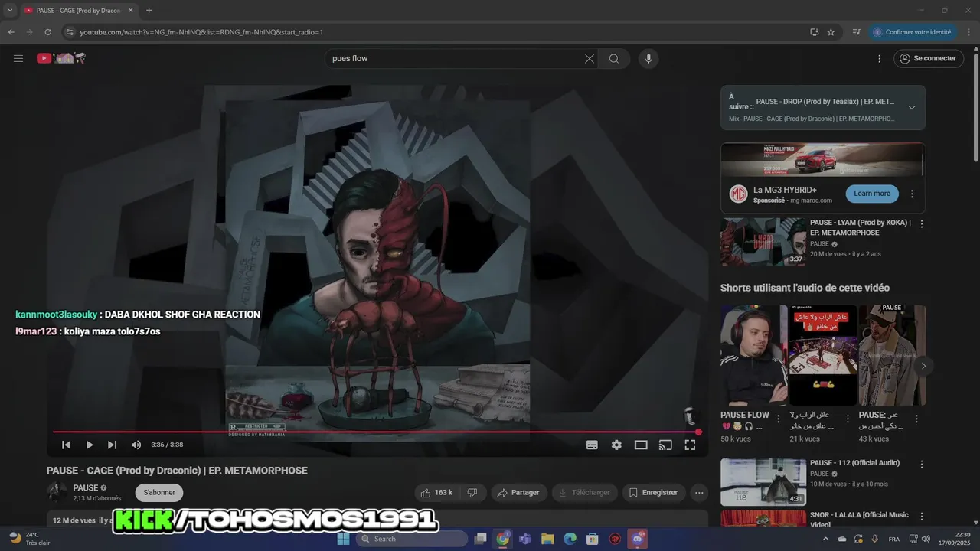Open the media controls toolbar icon
Viewport: 980px width, 551px height.
857,32
